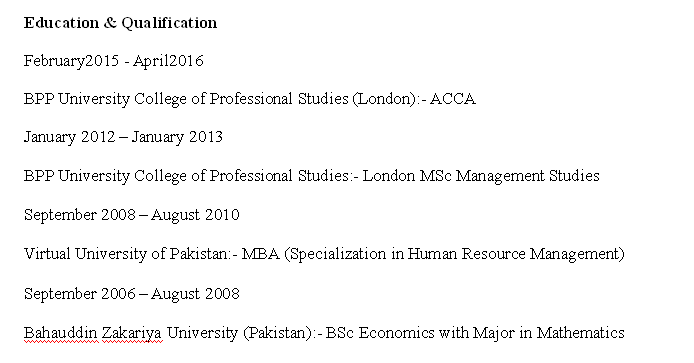Click the MBA abbreviation
Viewport: 694px width, 363px height.
tap(261, 254)
